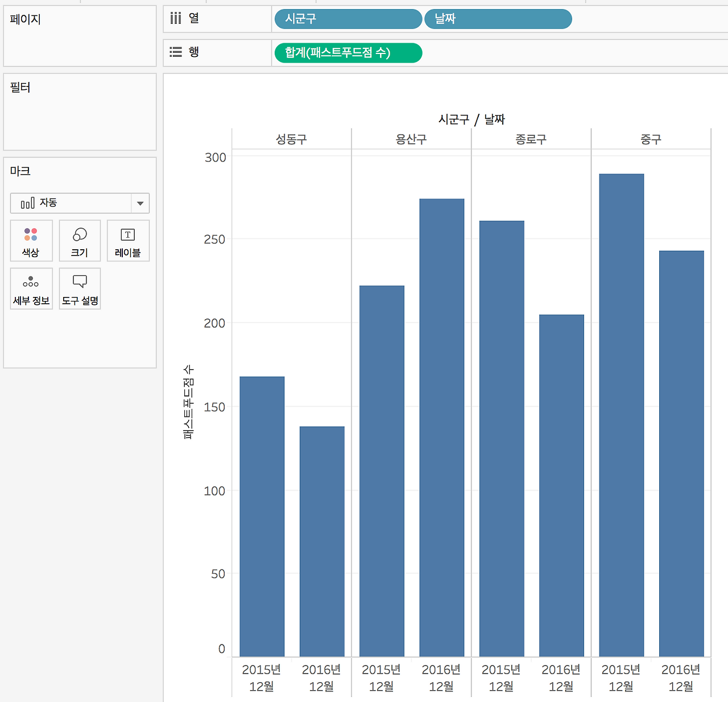The width and height of the screenshot is (728, 702).
Task: Select the 성동구 2016년 12월 bar
Action: click(322, 542)
